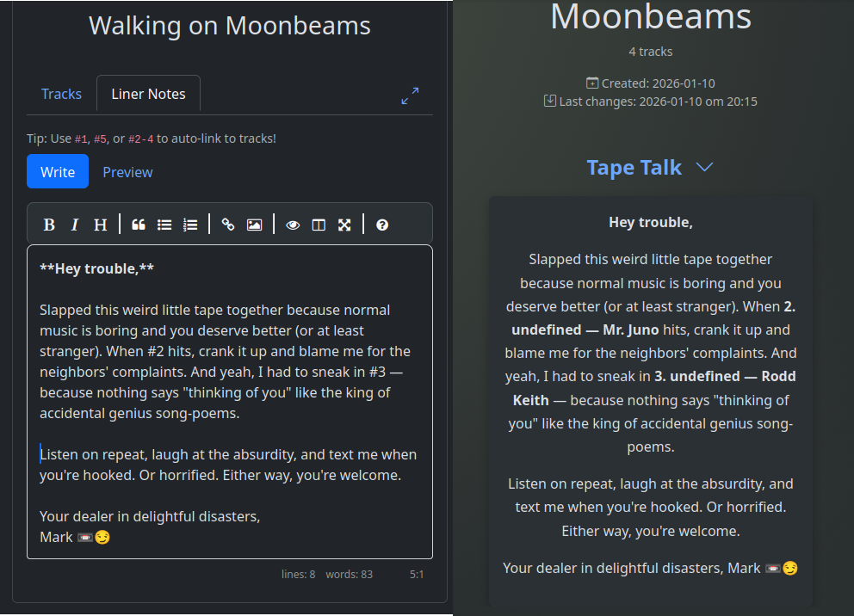Screen dimensions: 854x616
Task: Open markdown guide help icon
Action: [382, 225]
